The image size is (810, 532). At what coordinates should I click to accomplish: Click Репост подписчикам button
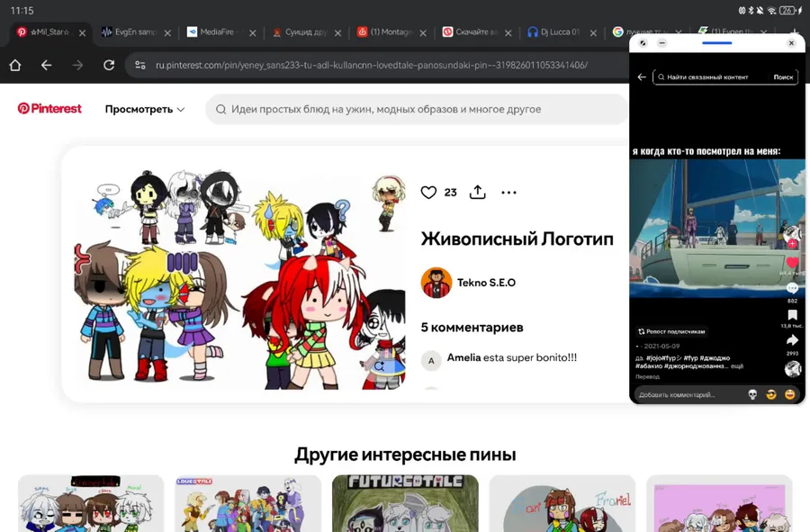point(671,331)
